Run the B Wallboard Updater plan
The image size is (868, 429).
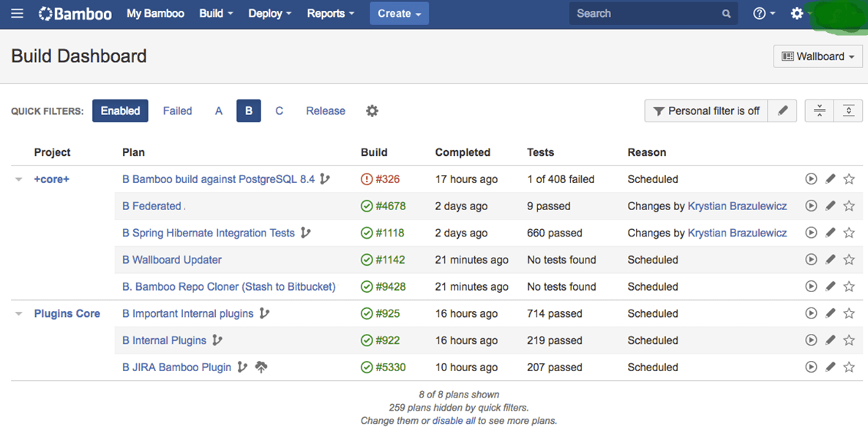[x=811, y=259]
